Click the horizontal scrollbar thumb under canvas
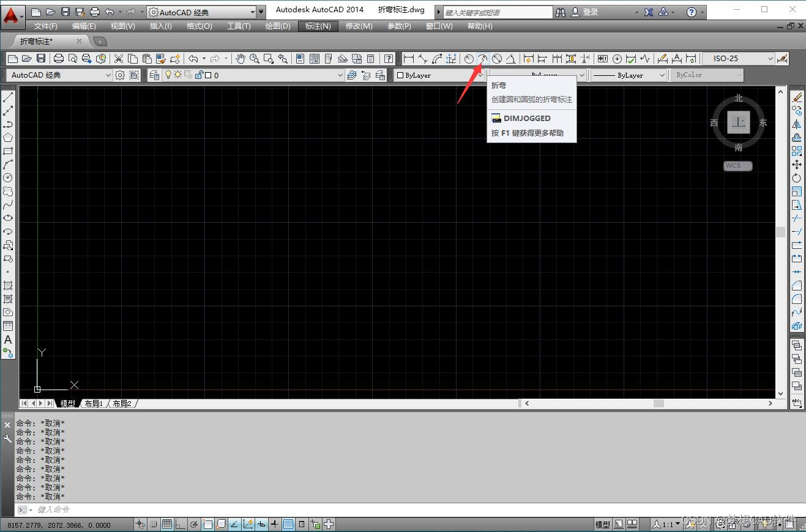806x532 pixels. pos(659,404)
